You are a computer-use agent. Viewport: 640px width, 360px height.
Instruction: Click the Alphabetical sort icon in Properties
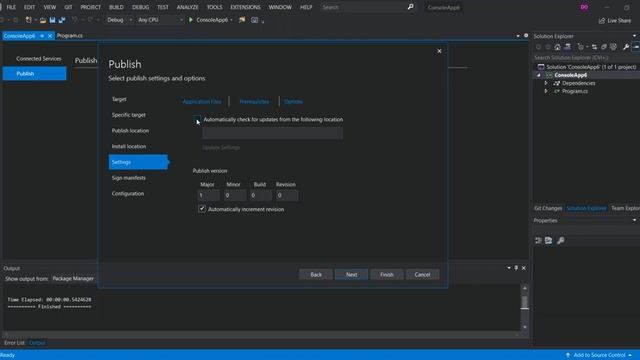click(x=549, y=240)
